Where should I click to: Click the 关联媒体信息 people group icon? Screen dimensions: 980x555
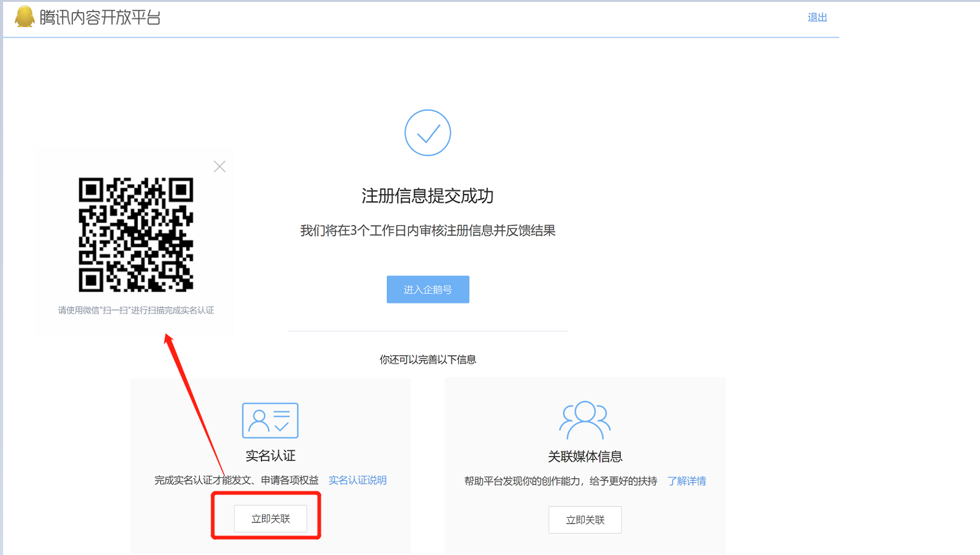click(x=585, y=420)
